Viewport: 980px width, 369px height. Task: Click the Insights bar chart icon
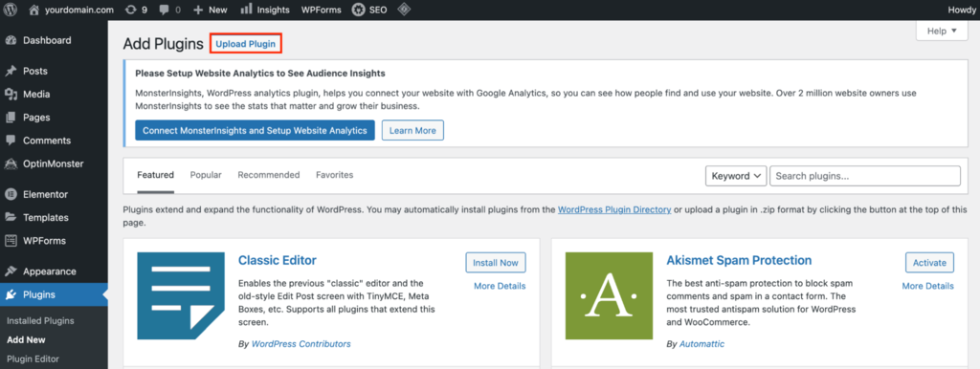246,10
